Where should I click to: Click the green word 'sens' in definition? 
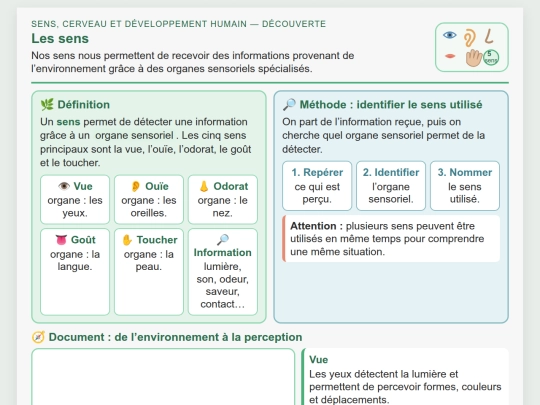tap(68, 122)
